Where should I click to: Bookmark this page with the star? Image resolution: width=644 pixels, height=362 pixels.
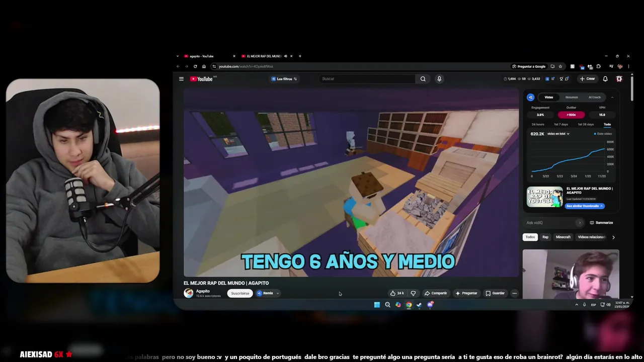point(560,66)
